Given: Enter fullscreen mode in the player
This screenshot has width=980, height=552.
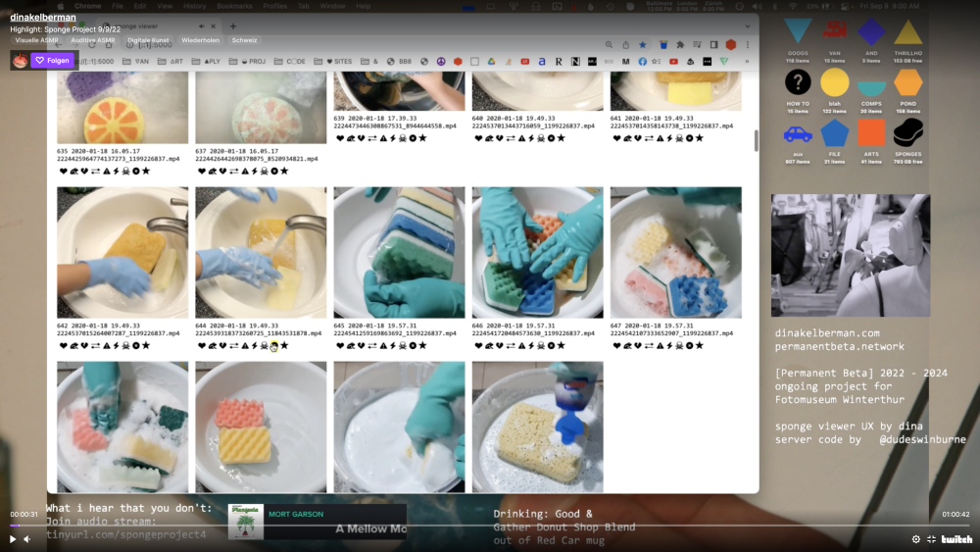Looking at the screenshot, I should coord(932,539).
